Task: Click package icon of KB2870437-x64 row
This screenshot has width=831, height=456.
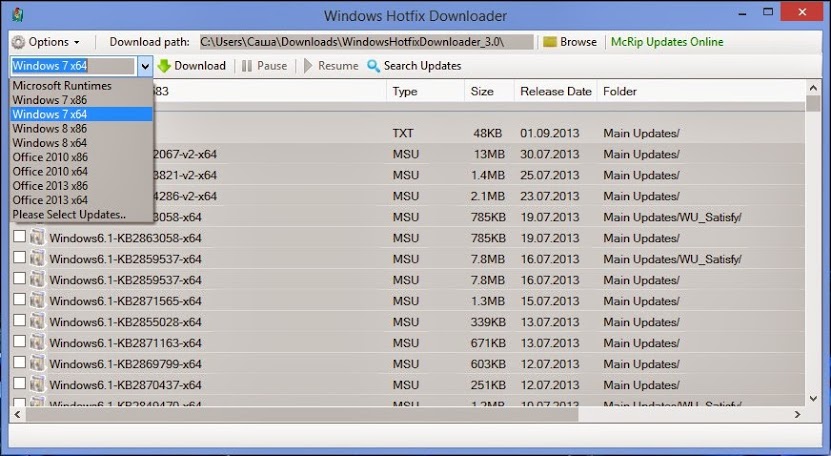Action: pyautogui.click(x=37, y=384)
